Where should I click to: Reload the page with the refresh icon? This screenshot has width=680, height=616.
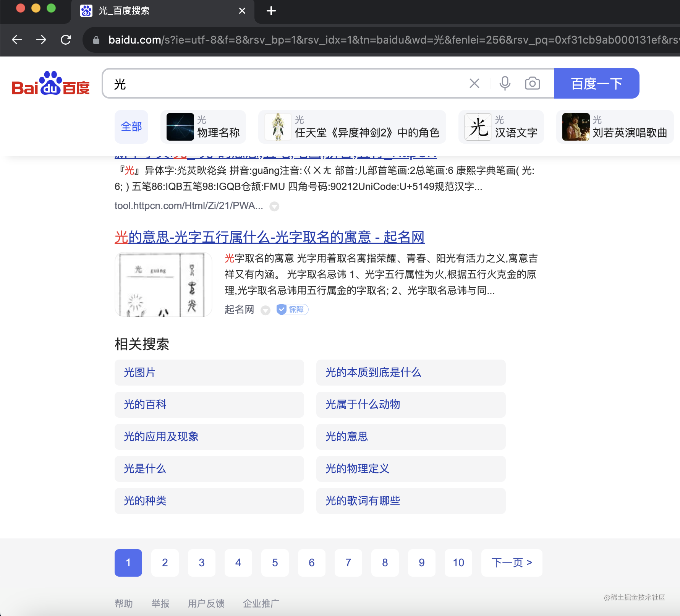[66, 40]
